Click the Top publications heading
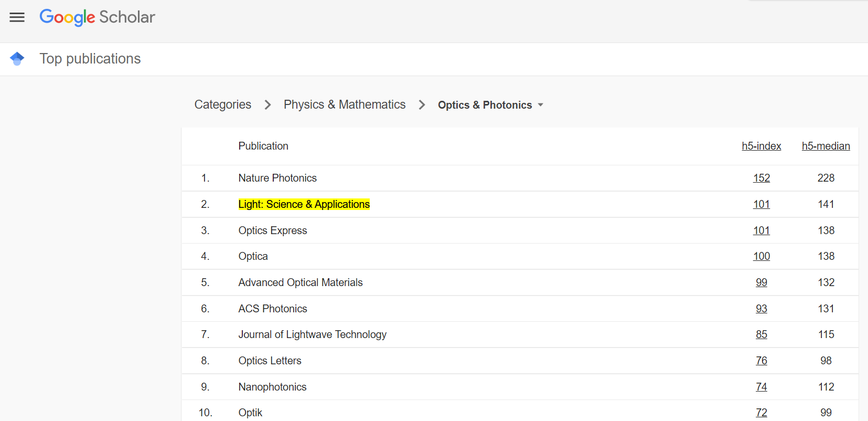Viewport: 868px width, 421px height. point(90,59)
